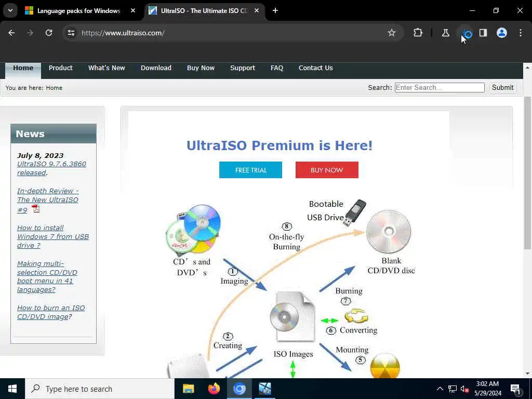Click the browser forward arrow
The width and height of the screenshot is (532, 399).
[30, 33]
